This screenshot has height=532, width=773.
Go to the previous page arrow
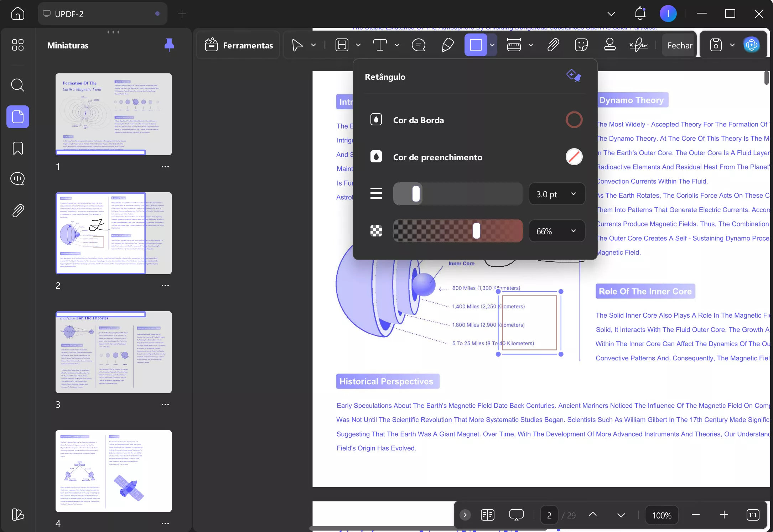pos(593,515)
